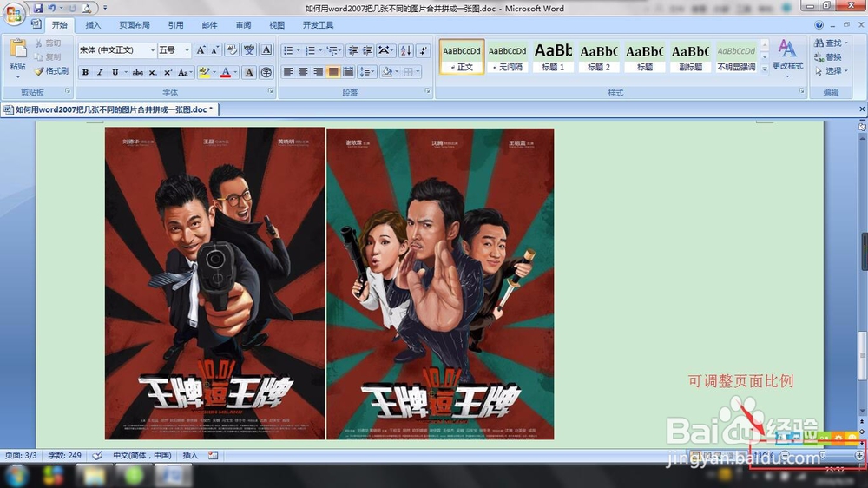Click Cut (剪切) in clipboard group
Image resolution: width=868 pixels, height=488 pixels.
pos(48,43)
